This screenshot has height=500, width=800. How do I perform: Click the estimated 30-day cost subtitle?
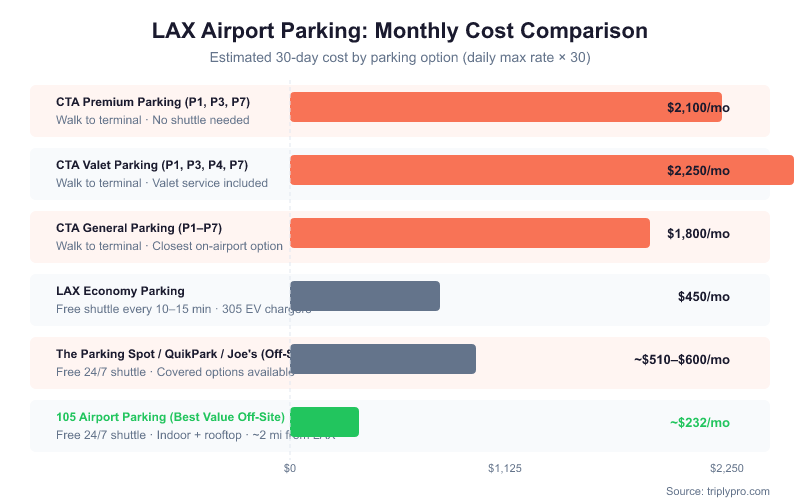tap(400, 57)
